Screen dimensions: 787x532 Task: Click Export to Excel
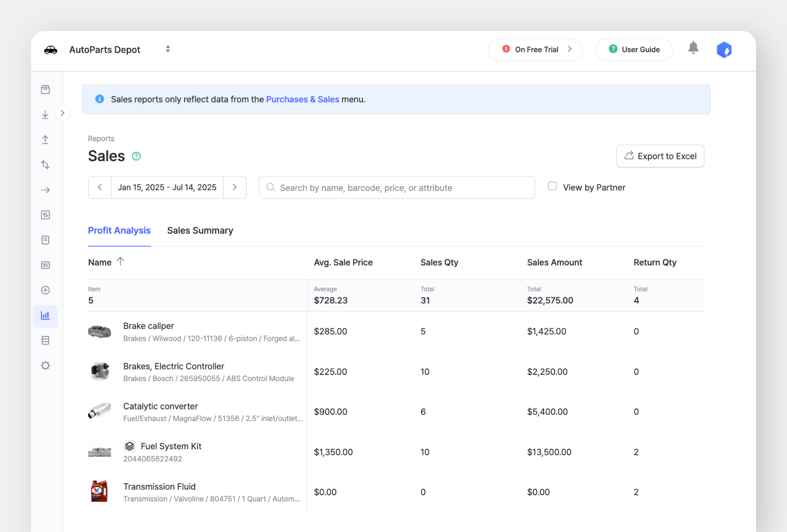click(660, 156)
